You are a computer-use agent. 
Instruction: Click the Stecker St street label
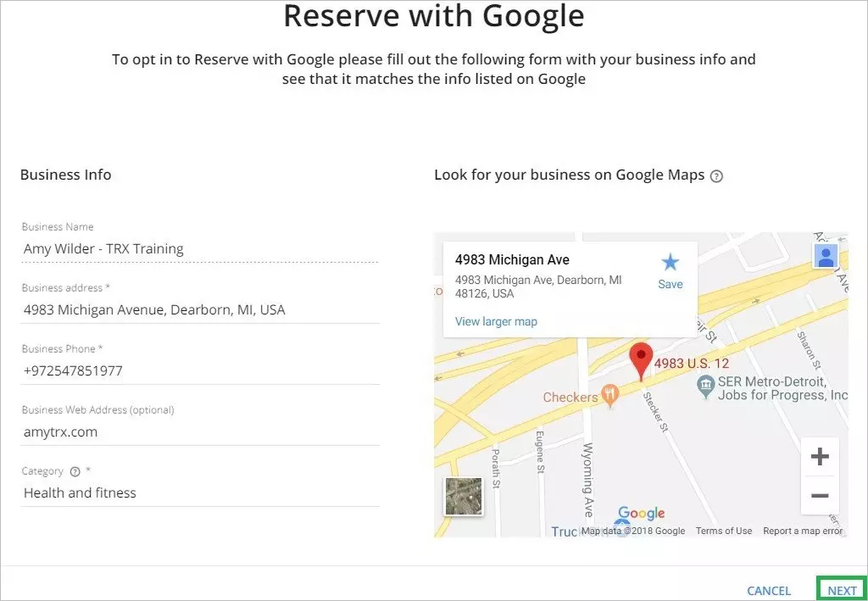[x=655, y=412]
